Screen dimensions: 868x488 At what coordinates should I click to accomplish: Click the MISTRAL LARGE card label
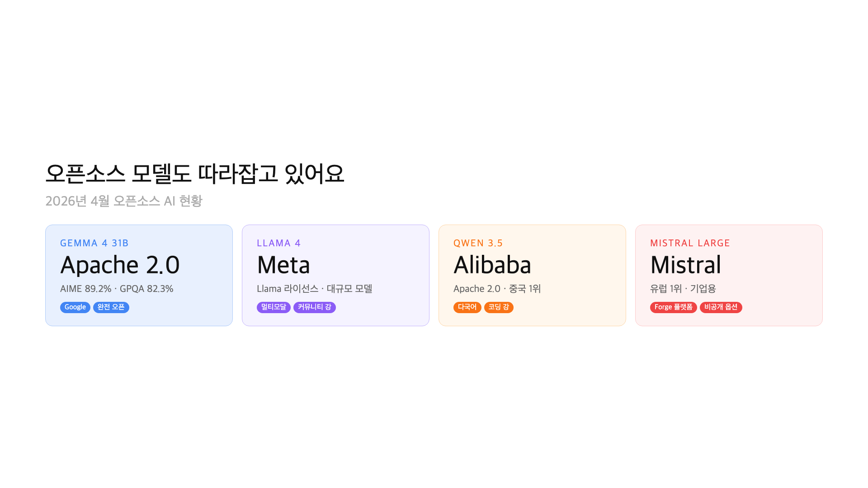(x=690, y=243)
